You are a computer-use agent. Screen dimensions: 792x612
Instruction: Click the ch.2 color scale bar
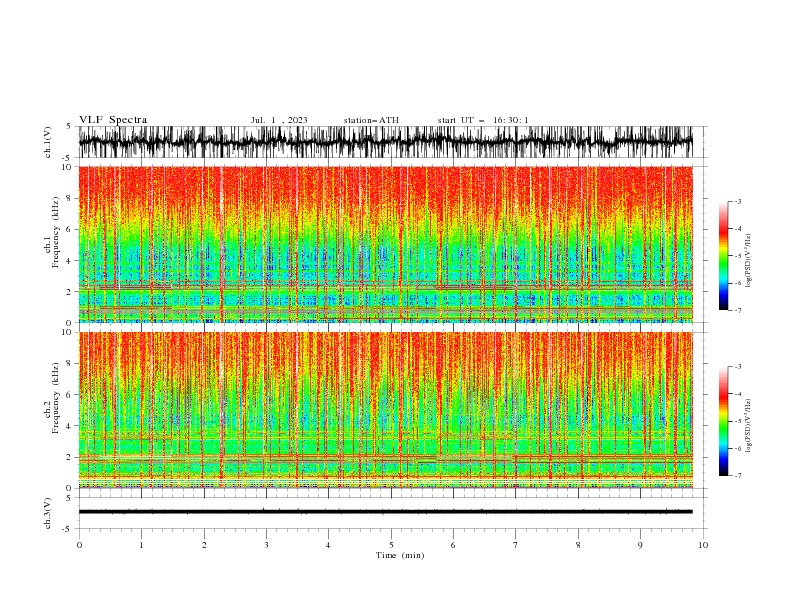[x=723, y=421]
